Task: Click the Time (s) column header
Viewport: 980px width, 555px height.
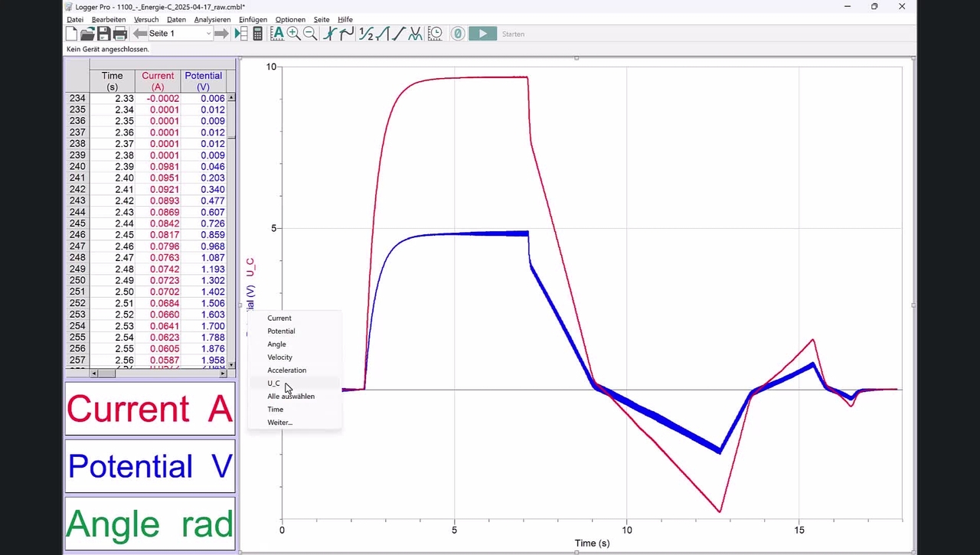Action: point(112,81)
